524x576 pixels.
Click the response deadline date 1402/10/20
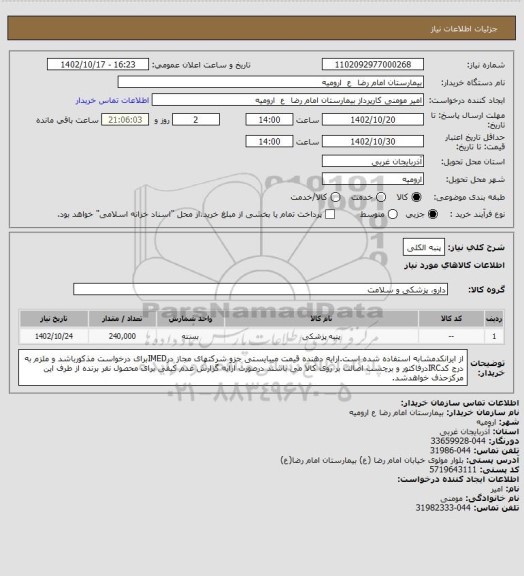[x=373, y=120]
